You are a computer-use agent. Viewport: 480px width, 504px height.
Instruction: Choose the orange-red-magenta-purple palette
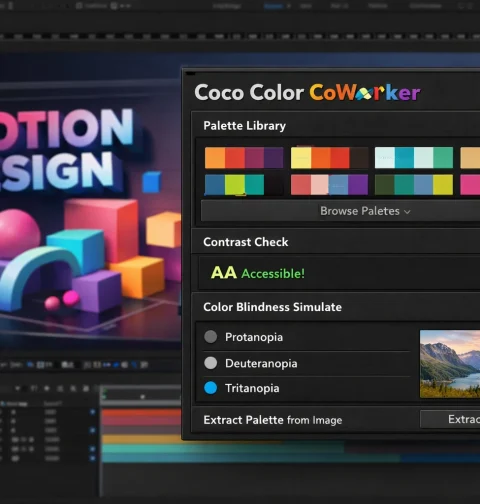244,158
